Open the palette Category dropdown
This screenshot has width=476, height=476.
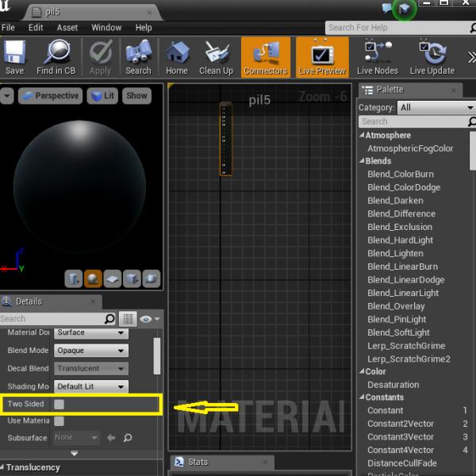(436, 107)
